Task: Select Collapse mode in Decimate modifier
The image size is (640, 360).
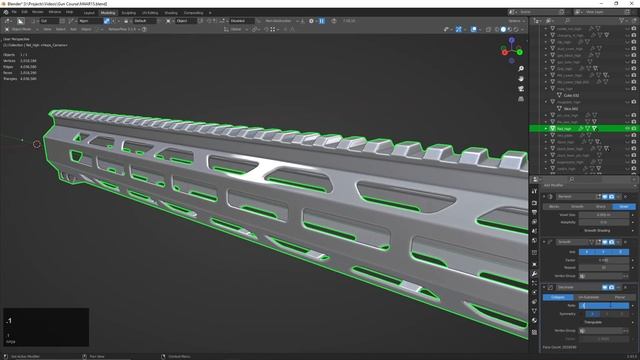Action: (558, 297)
